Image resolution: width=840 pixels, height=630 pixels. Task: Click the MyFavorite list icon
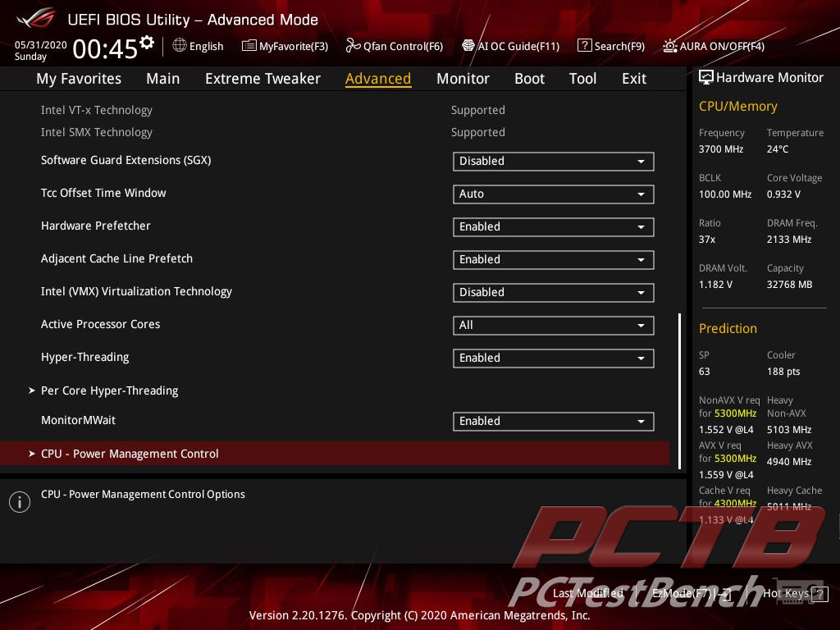tap(249, 46)
